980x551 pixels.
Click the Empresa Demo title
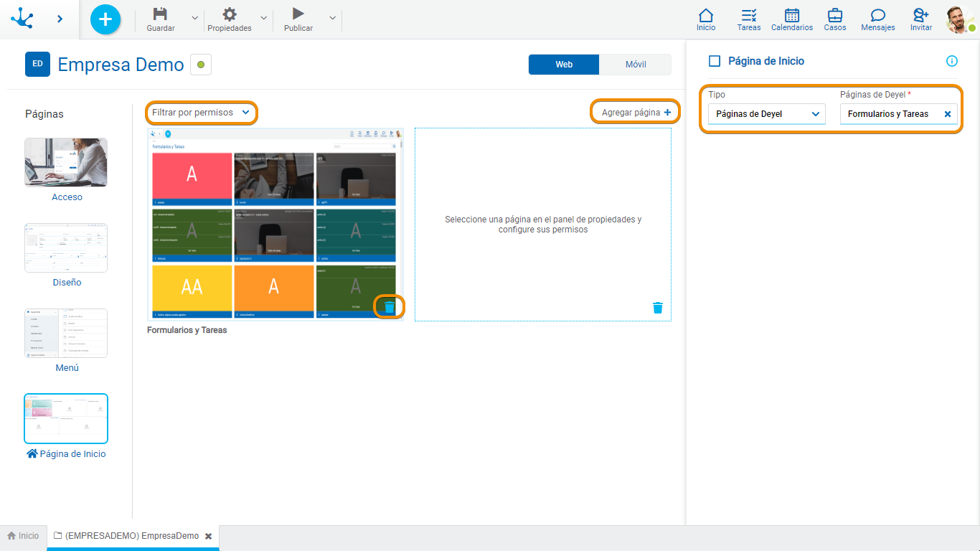(121, 65)
